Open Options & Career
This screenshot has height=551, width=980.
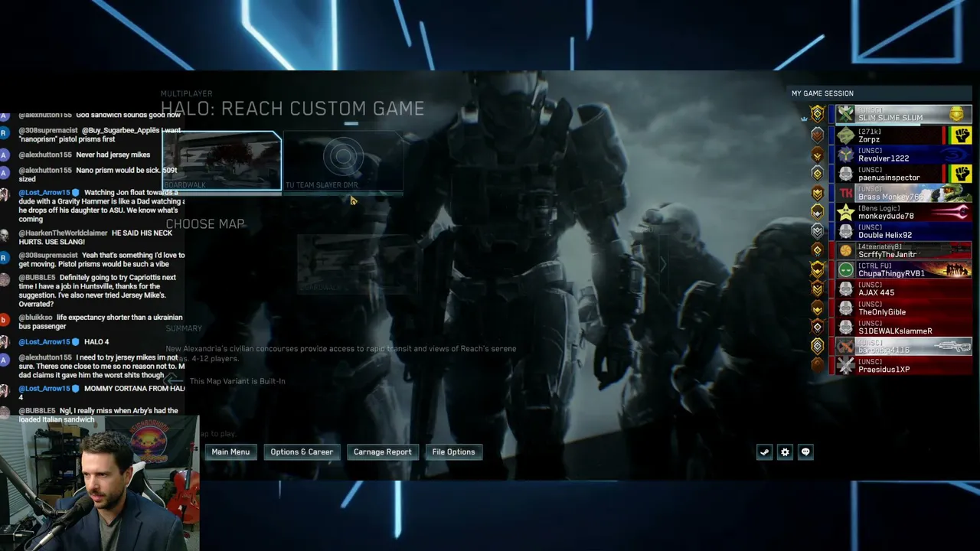[302, 452]
